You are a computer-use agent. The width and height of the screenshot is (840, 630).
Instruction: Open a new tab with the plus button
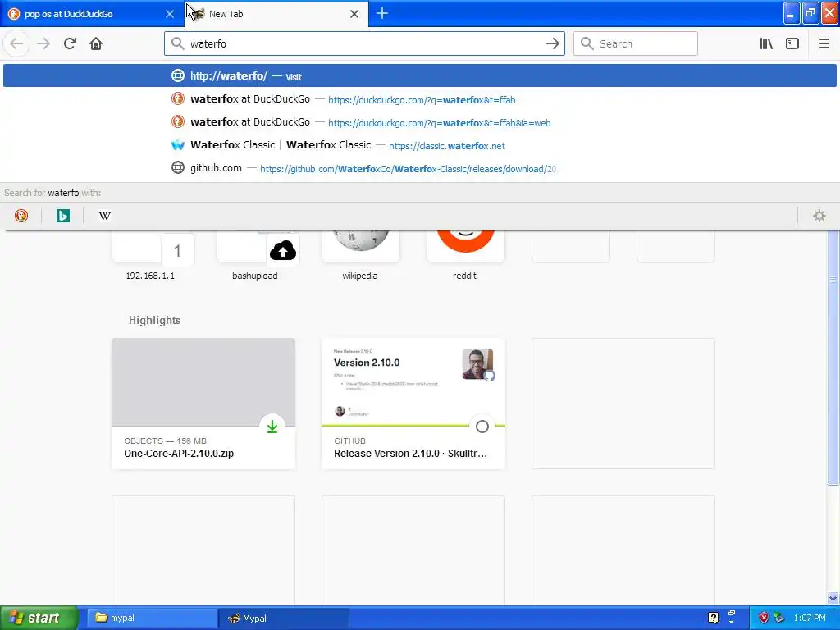tap(382, 13)
